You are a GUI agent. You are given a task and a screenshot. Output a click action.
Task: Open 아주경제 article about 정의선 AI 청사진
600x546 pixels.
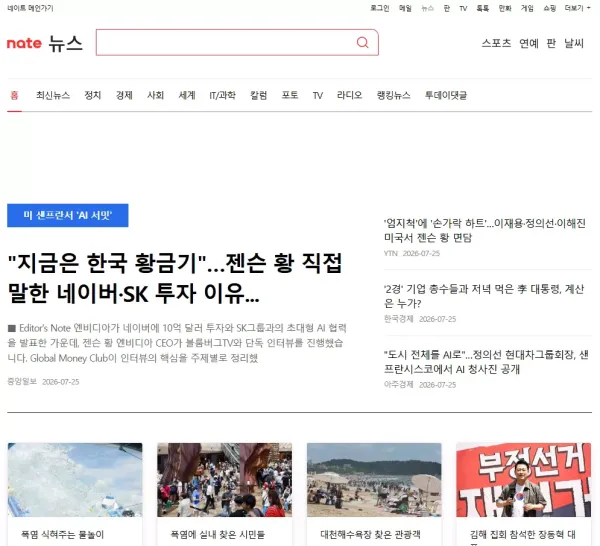486,362
